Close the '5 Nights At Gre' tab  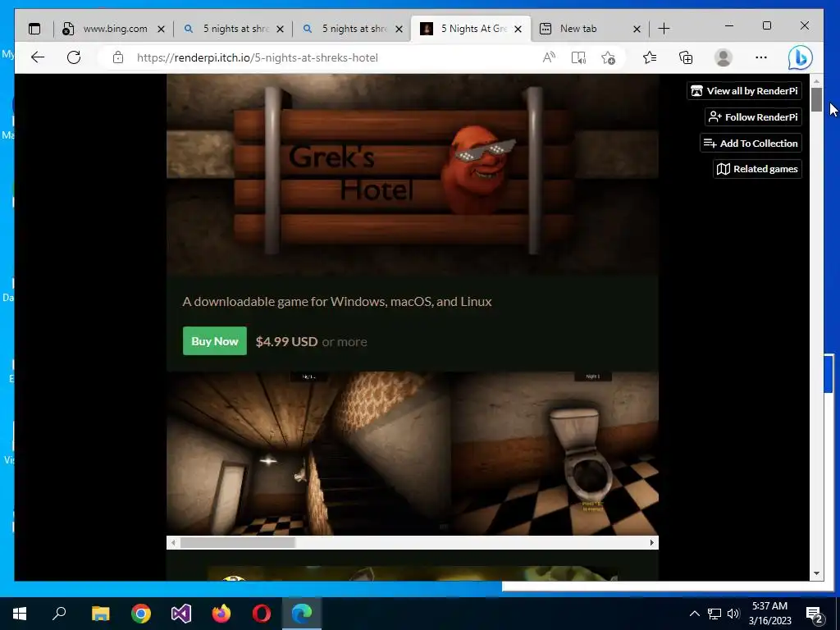[x=518, y=29]
